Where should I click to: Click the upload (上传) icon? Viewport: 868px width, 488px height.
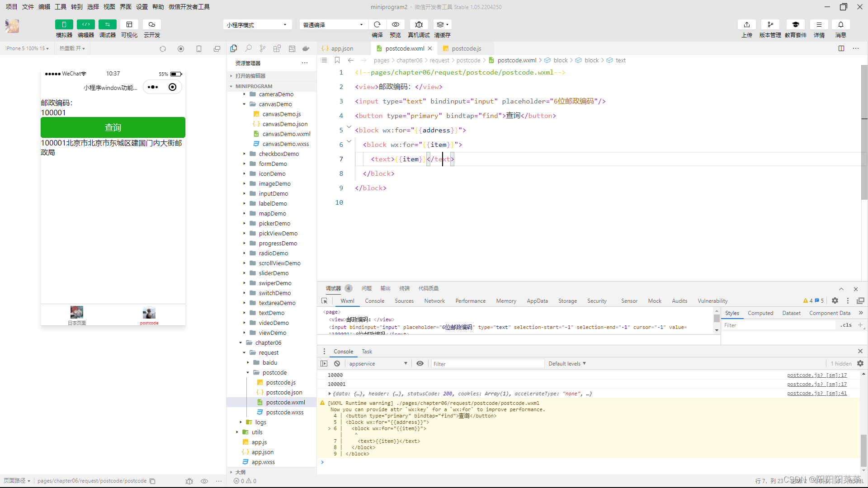(x=746, y=24)
